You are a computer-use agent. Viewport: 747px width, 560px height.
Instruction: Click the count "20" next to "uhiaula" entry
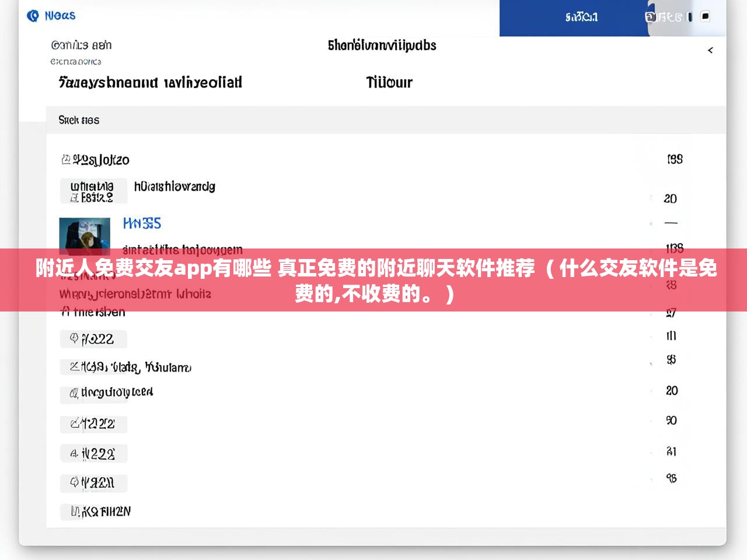(x=670, y=198)
